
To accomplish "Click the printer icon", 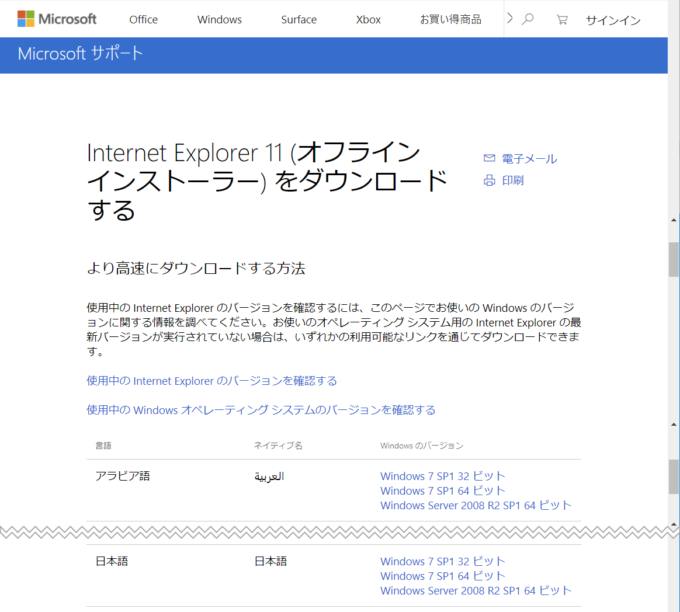I will [489, 180].
